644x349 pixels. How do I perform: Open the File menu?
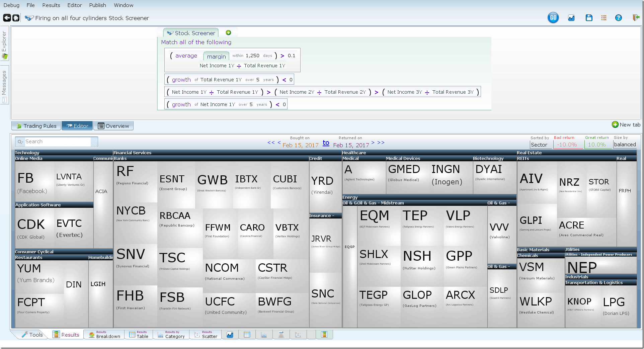coord(31,5)
